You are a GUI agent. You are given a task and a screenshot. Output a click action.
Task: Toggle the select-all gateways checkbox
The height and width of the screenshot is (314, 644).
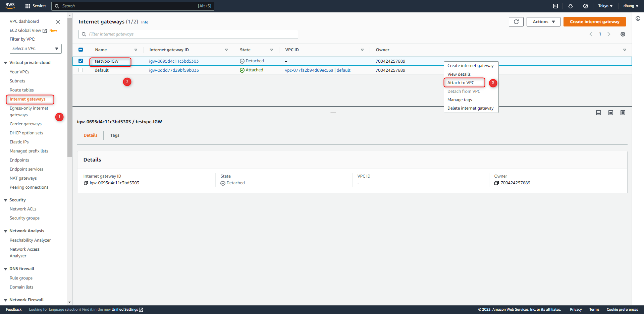[x=80, y=50]
